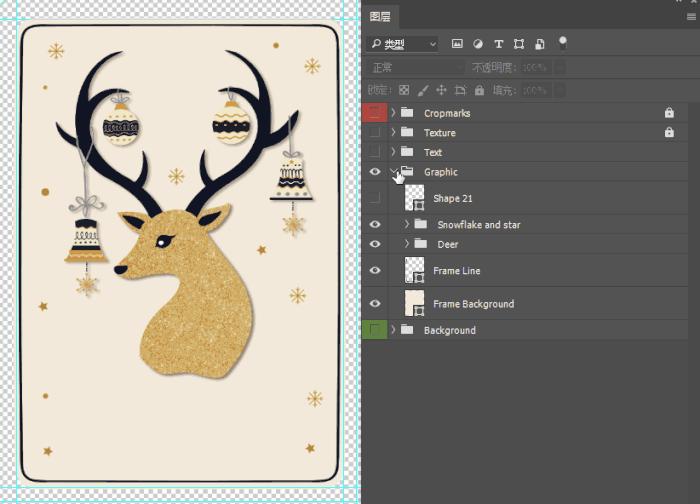This screenshot has width=700, height=504.
Task: Show the Shape 21 layer
Action: point(375,198)
